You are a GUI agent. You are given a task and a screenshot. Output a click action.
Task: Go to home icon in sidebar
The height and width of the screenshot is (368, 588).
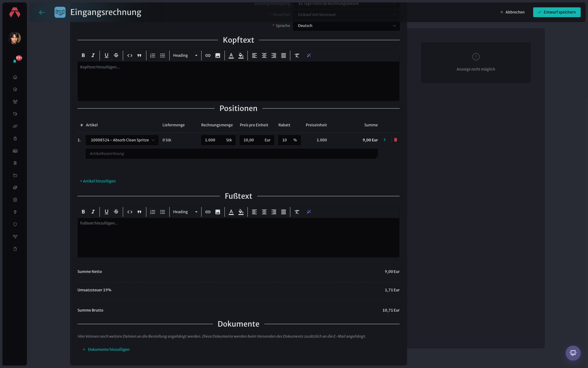coord(15,77)
